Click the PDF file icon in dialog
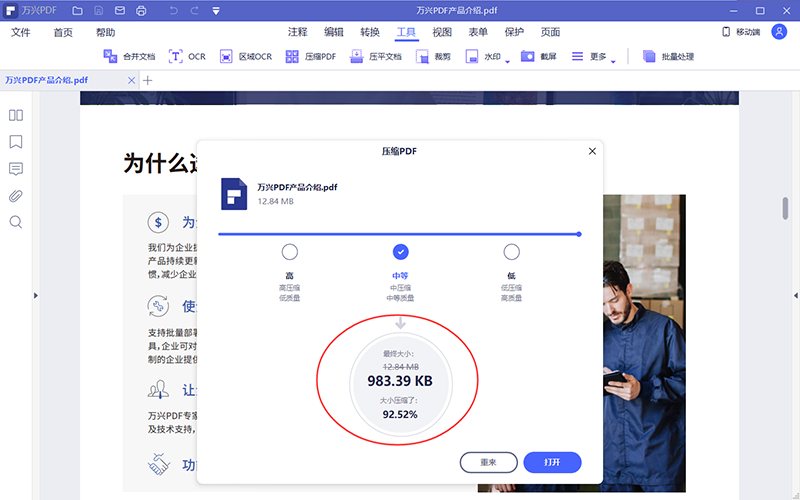Image resolution: width=800 pixels, height=500 pixels. click(234, 194)
